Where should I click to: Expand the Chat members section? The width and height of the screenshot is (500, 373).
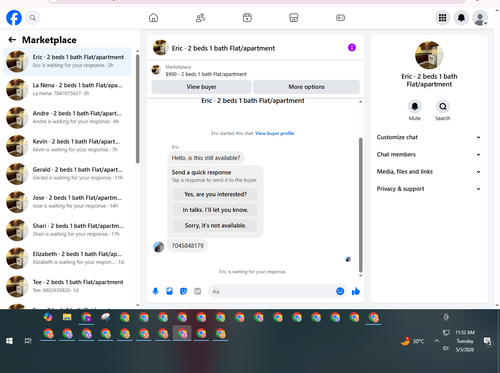click(429, 155)
